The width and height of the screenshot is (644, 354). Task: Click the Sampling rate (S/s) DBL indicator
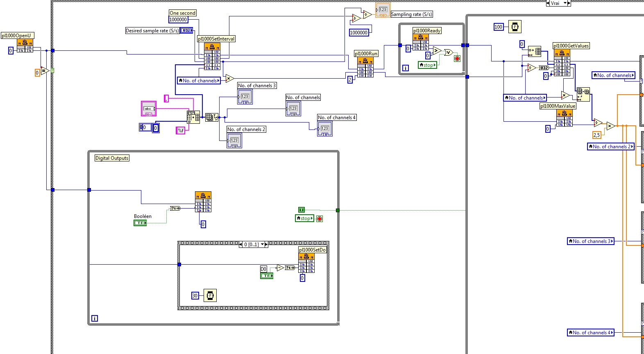point(383,11)
